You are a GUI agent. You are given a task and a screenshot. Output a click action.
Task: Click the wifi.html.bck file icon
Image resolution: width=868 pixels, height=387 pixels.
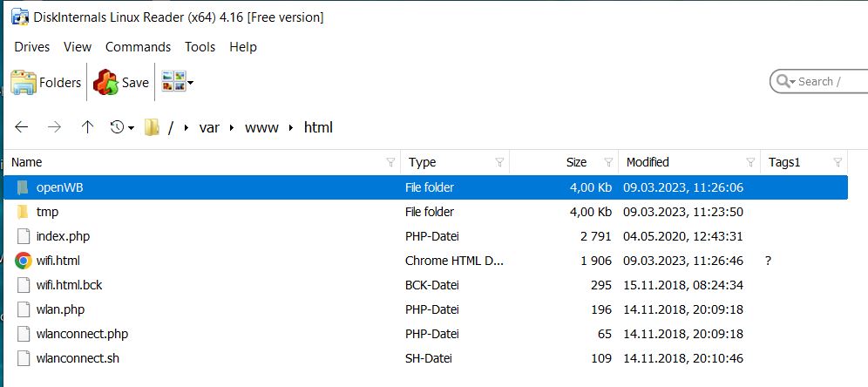23,285
